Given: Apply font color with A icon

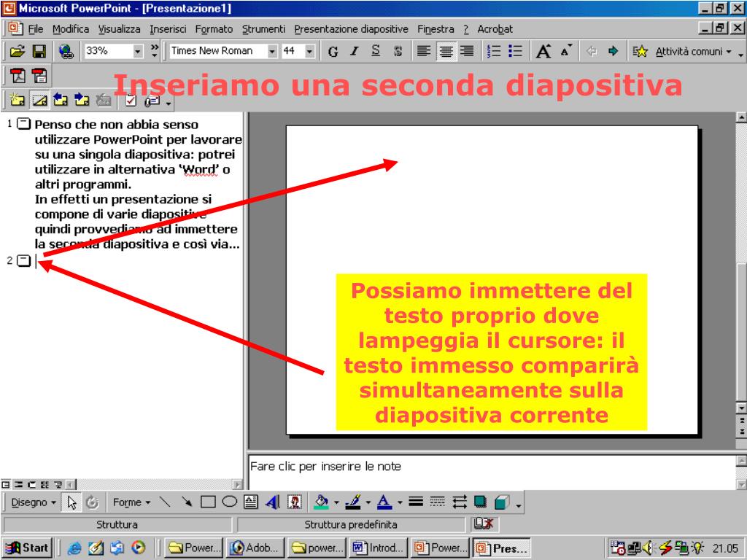Looking at the screenshot, I should point(384,502).
